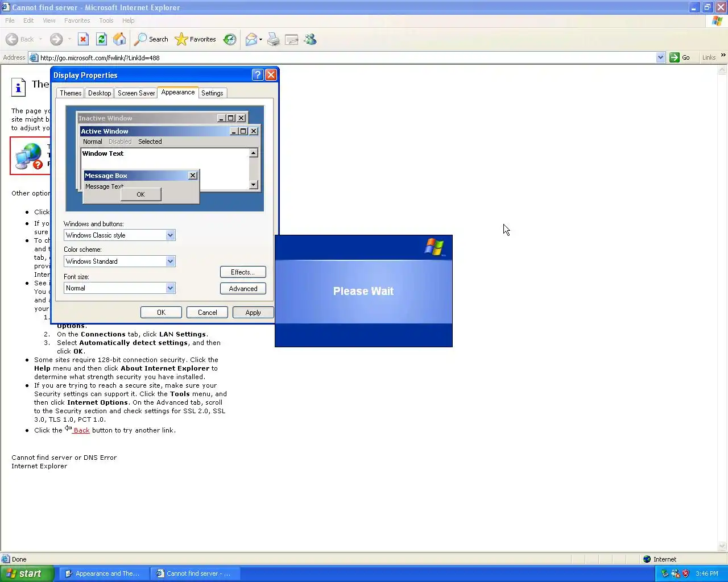
Task: Go to Home page icon
Action: [119, 39]
